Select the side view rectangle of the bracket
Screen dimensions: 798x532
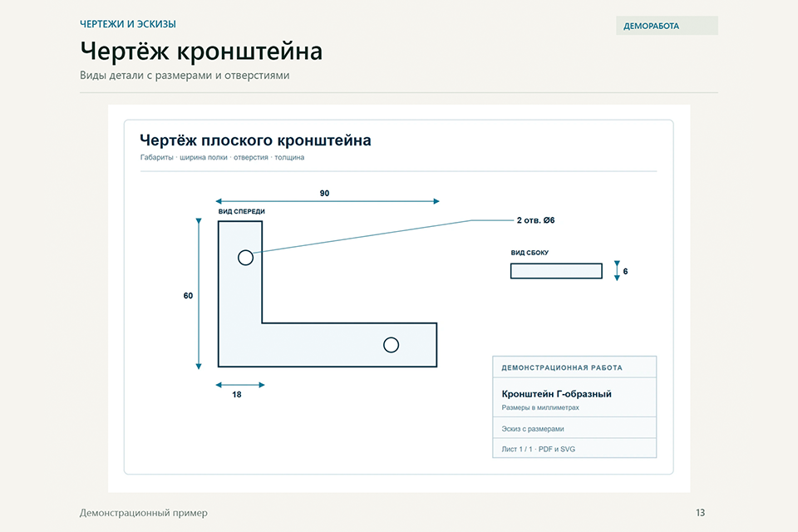pyautogui.click(x=556, y=271)
